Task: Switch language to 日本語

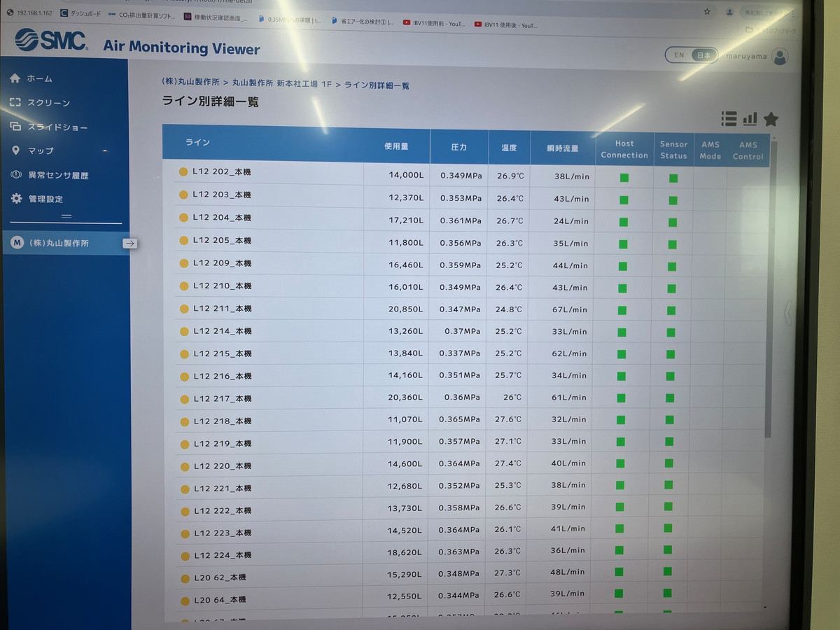Action: (x=703, y=55)
